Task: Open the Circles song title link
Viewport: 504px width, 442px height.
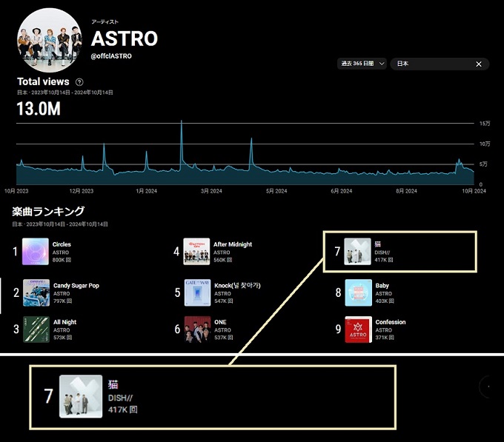Action: [62, 244]
